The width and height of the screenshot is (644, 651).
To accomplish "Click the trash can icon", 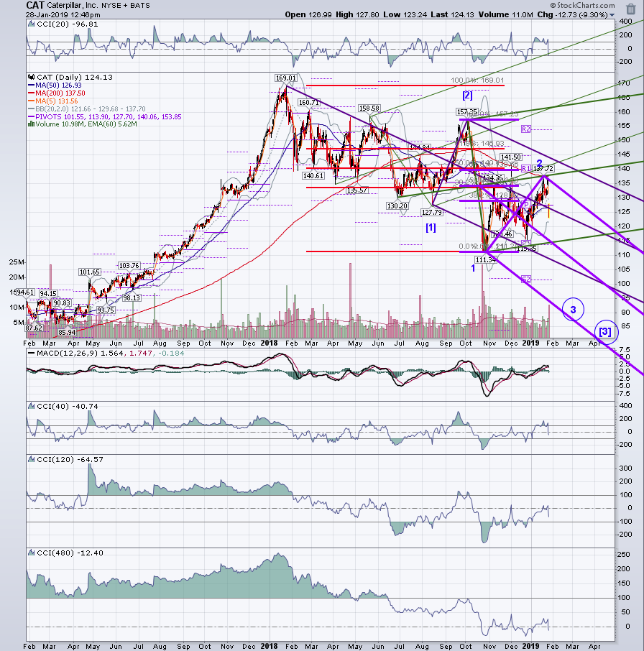I will [x=631, y=9].
